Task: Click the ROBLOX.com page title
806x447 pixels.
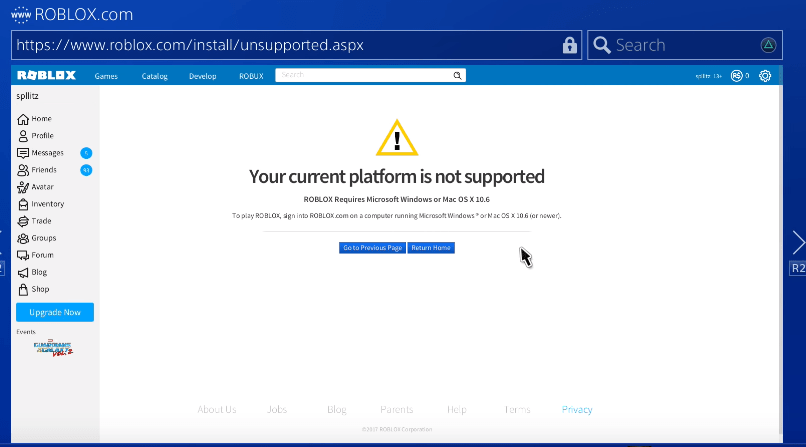Action: pyautogui.click(x=83, y=14)
